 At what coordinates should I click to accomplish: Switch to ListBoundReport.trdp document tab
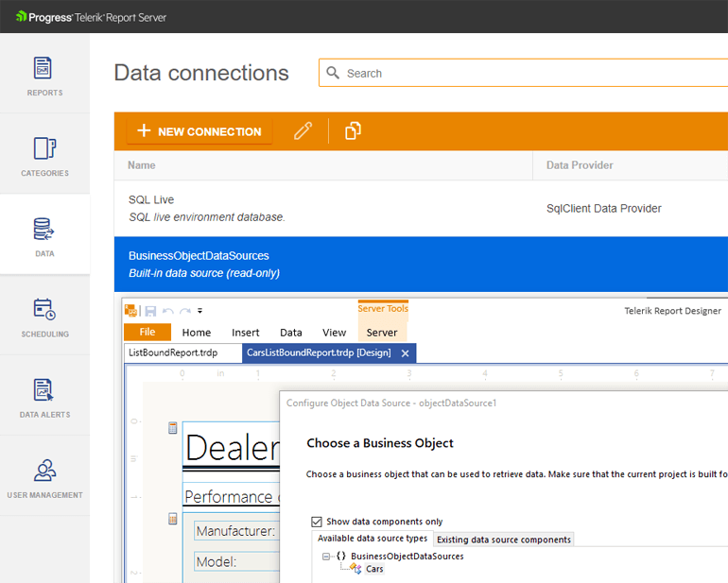[x=182, y=352]
